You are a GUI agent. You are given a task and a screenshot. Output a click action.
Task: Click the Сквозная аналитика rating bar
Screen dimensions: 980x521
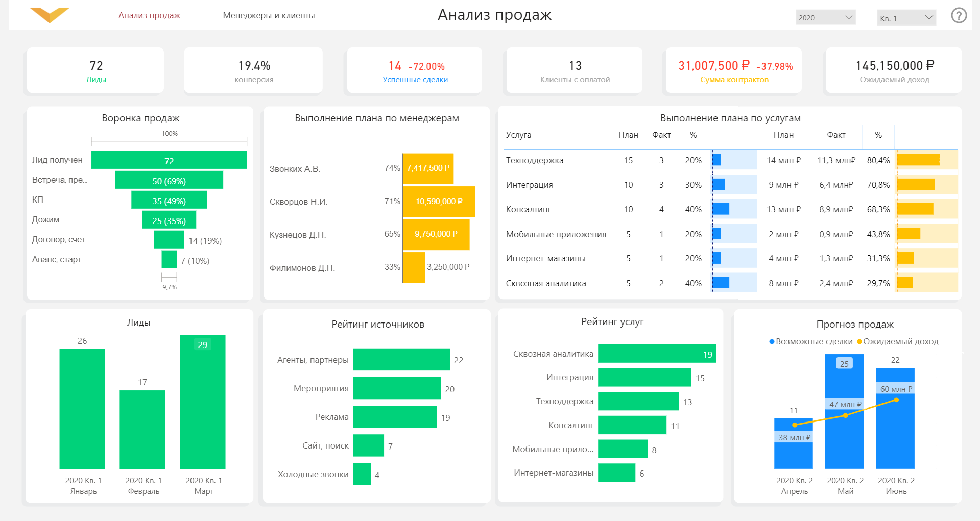click(657, 354)
